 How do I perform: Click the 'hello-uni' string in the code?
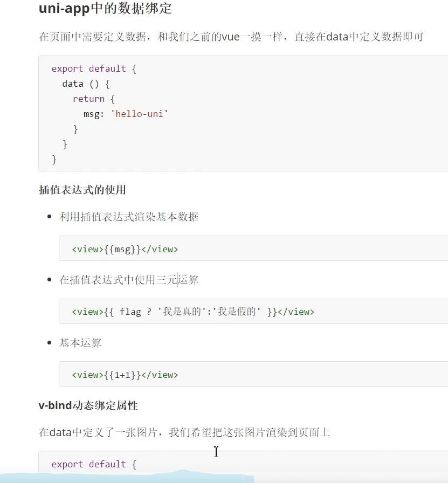[x=139, y=114]
